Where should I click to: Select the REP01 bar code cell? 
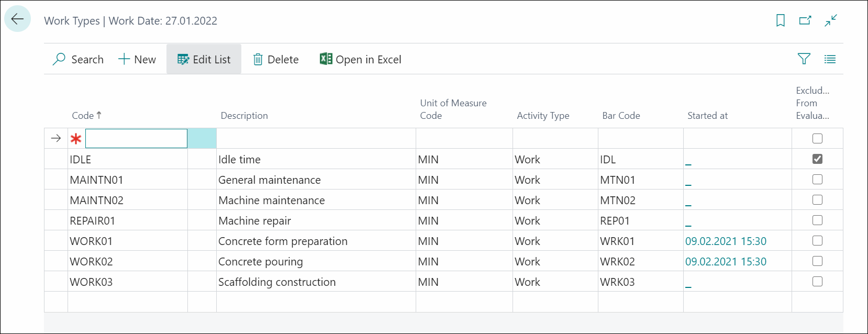tap(641, 220)
